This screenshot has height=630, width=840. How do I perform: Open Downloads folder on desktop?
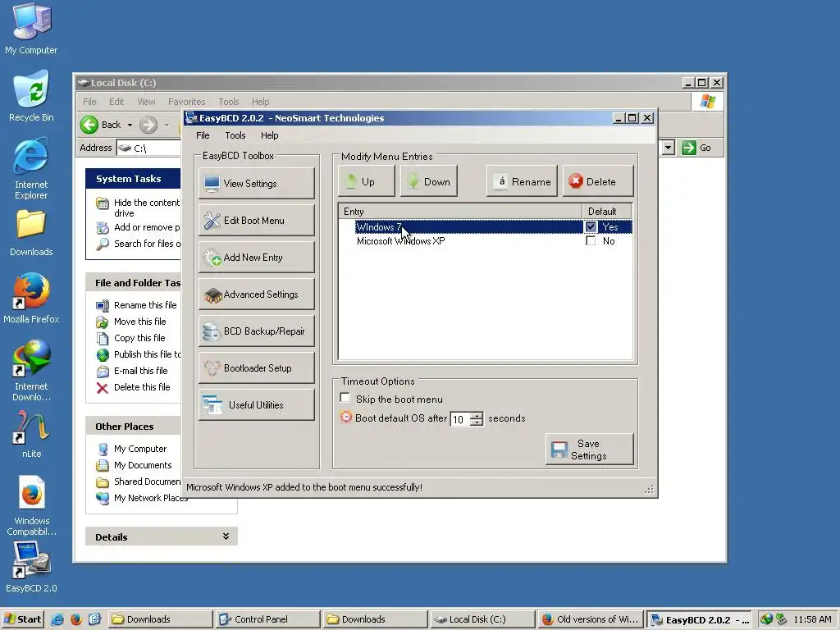[x=31, y=234]
